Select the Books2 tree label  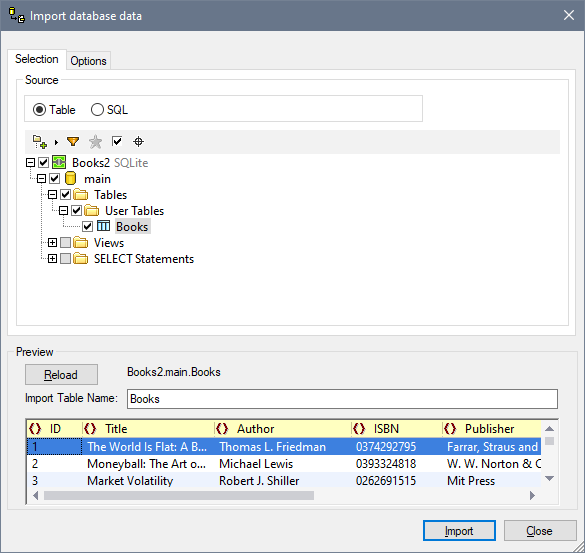coord(91,163)
